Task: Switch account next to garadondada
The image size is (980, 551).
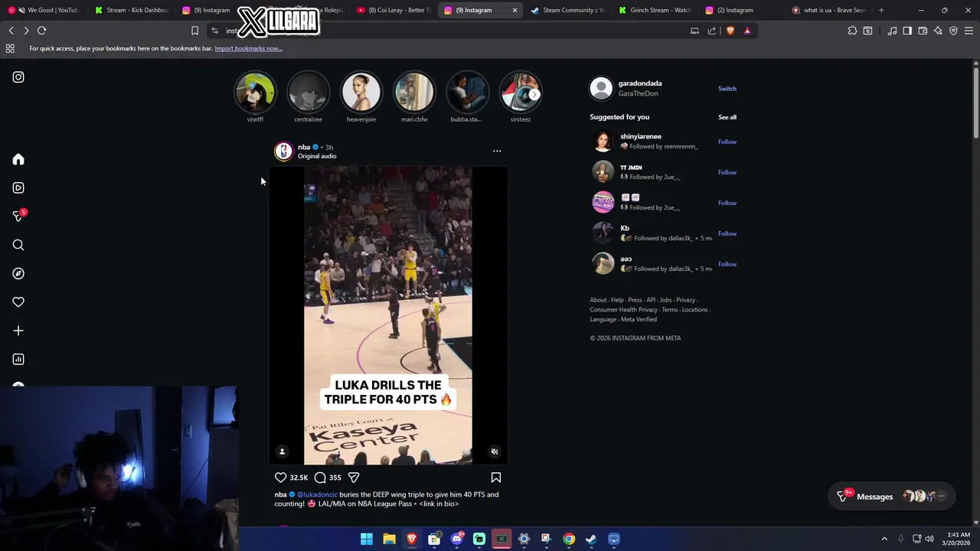Action: click(x=727, y=89)
